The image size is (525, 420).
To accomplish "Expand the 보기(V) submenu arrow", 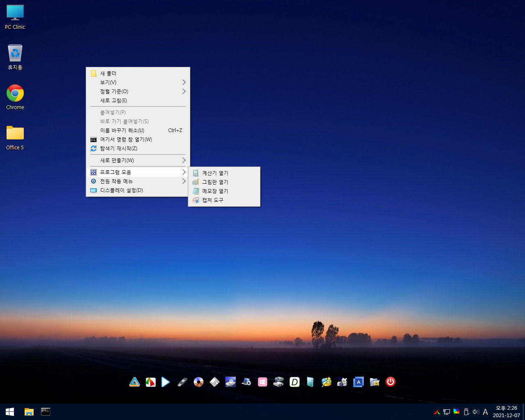I will 184,82.
